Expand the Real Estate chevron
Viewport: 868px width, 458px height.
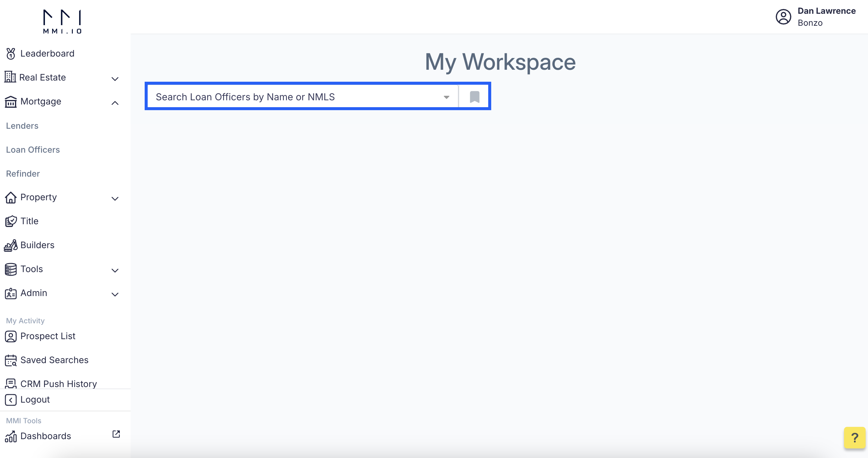coord(115,79)
